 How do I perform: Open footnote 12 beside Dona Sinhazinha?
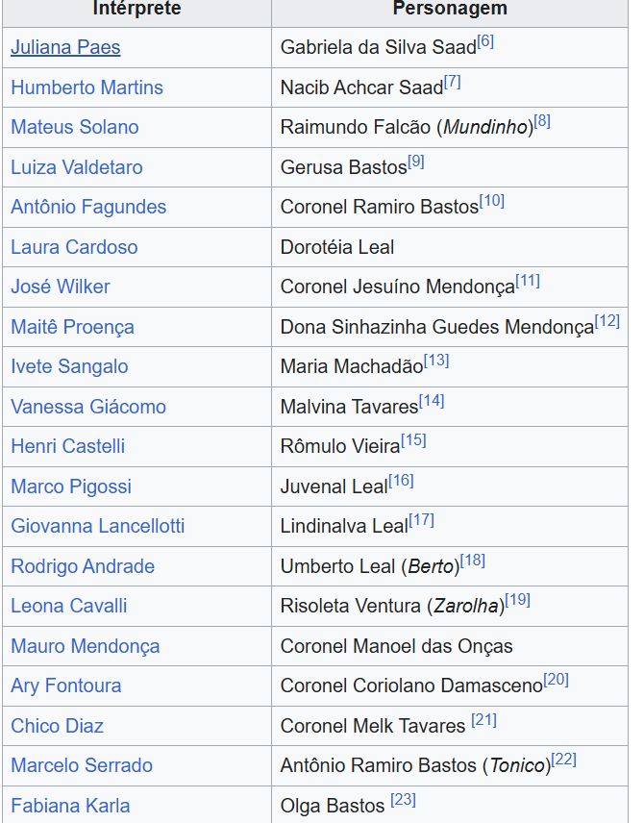point(607,321)
